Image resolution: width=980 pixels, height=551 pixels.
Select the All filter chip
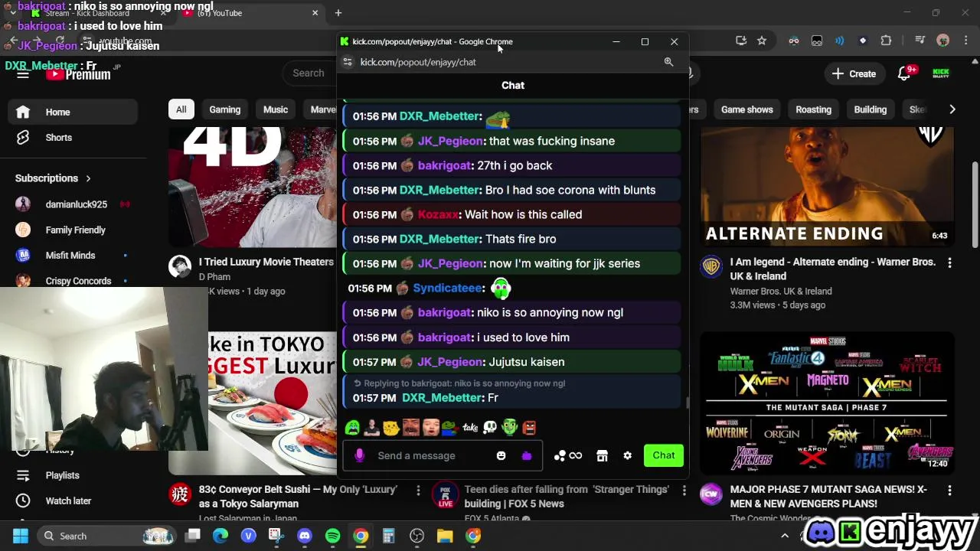(181, 109)
